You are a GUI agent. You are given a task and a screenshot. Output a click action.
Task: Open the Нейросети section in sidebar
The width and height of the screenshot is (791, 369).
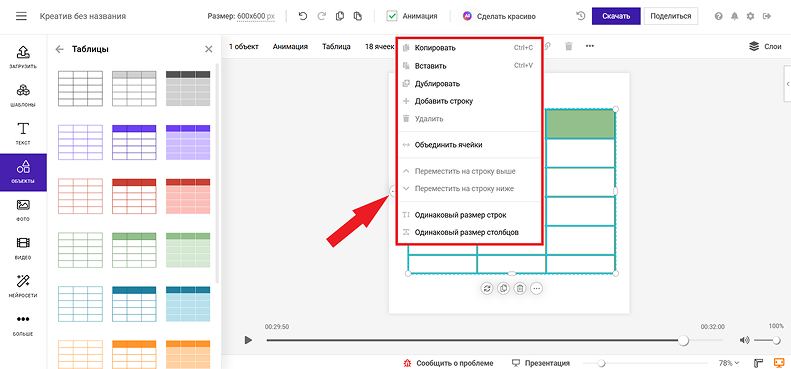(x=23, y=286)
